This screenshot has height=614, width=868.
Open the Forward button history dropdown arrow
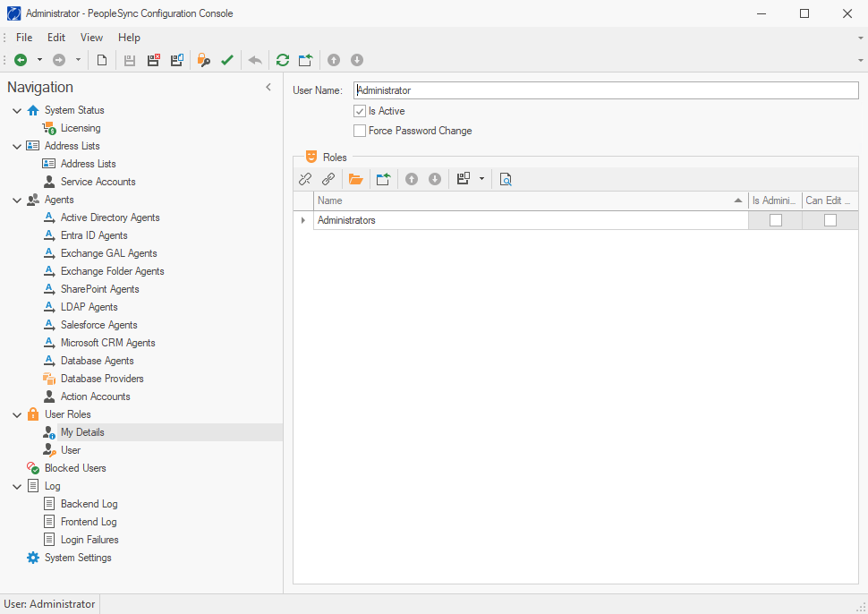pos(78,60)
